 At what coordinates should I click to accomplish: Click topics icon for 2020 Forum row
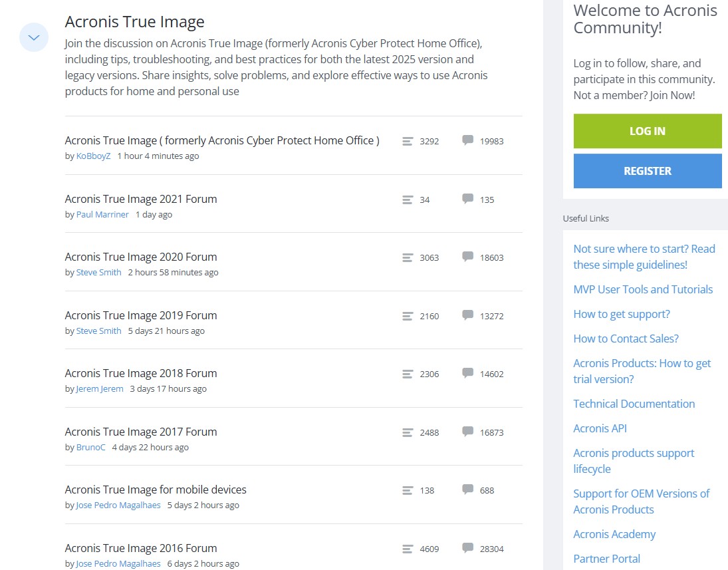click(408, 257)
